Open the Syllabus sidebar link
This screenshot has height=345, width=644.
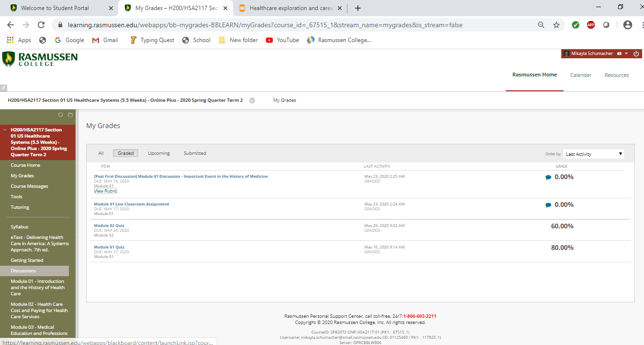click(x=20, y=227)
